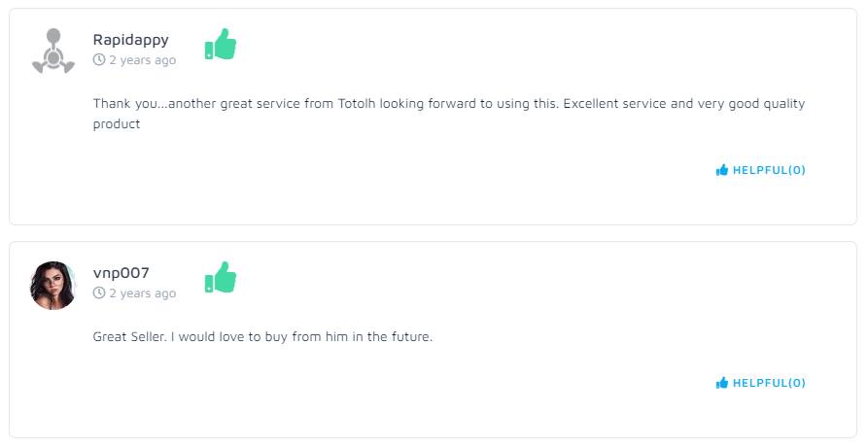Click the word "product" ending Rapidappy's review
The height and width of the screenshot is (447, 868).
[117, 124]
